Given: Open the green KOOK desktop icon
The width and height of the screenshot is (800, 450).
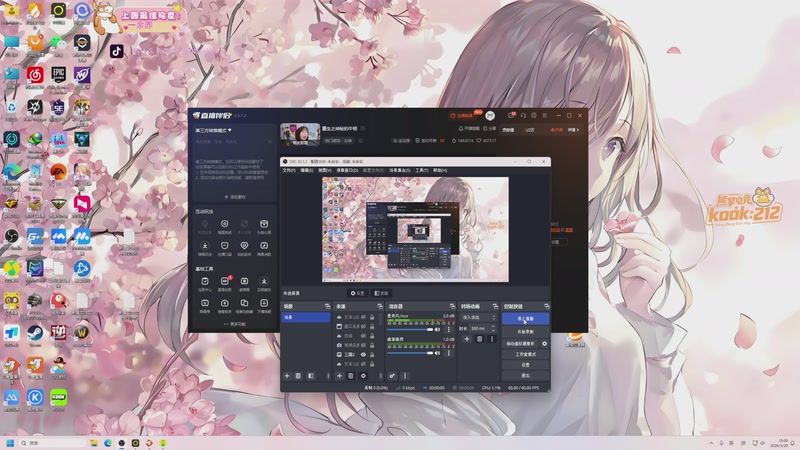Looking at the screenshot, I should click(x=58, y=397).
